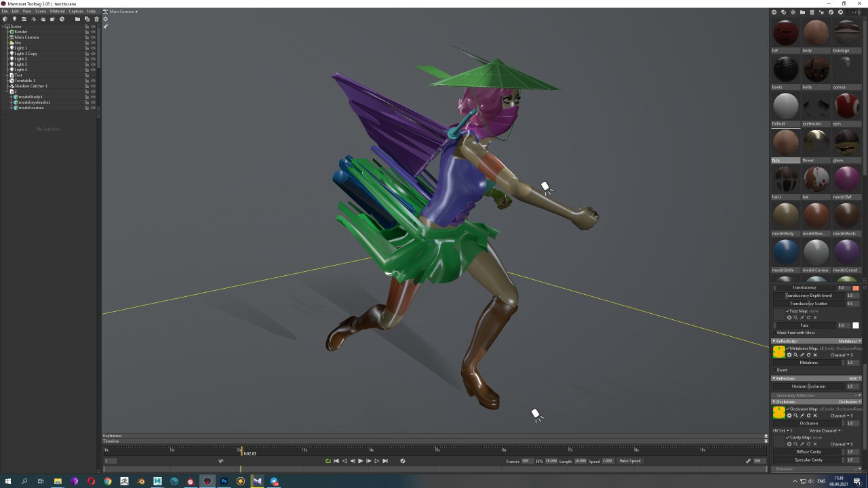This screenshot has height=488, width=868.
Task: Play the animation timeline
Action: [361, 461]
